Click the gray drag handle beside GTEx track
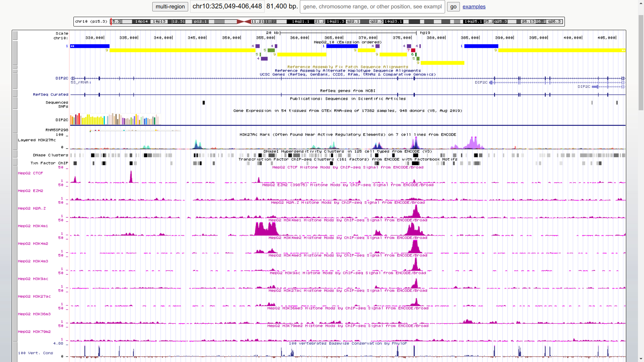 tap(15, 121)
